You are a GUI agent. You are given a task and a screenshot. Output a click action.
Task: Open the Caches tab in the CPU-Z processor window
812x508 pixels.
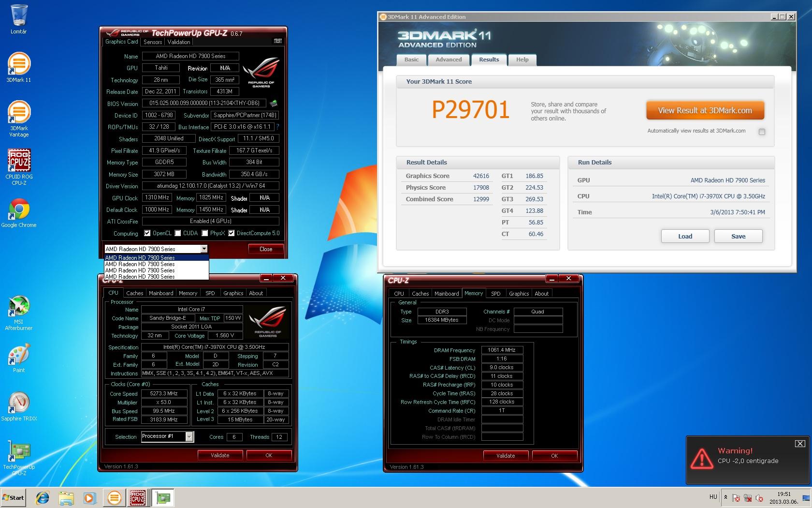tap(134, 293)
